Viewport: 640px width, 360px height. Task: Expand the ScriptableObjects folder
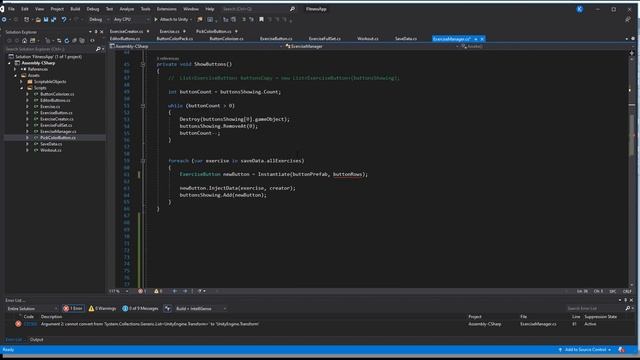[22, 82]
